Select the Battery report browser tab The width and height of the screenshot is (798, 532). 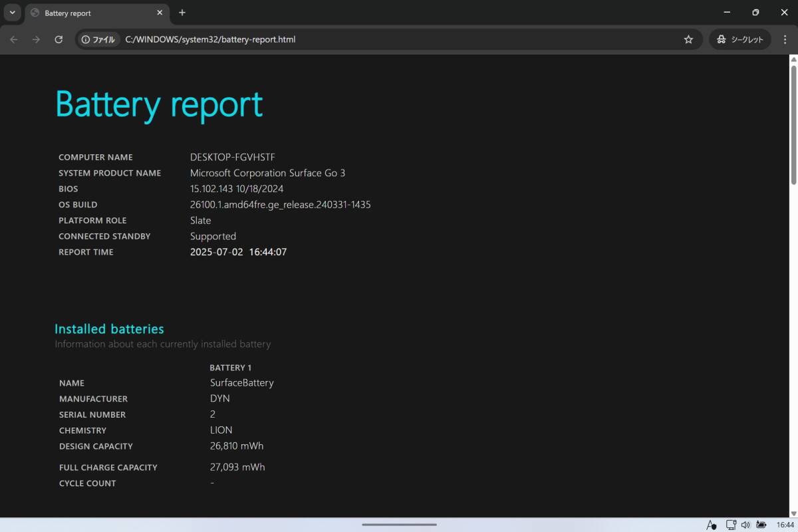coord(97,13)
